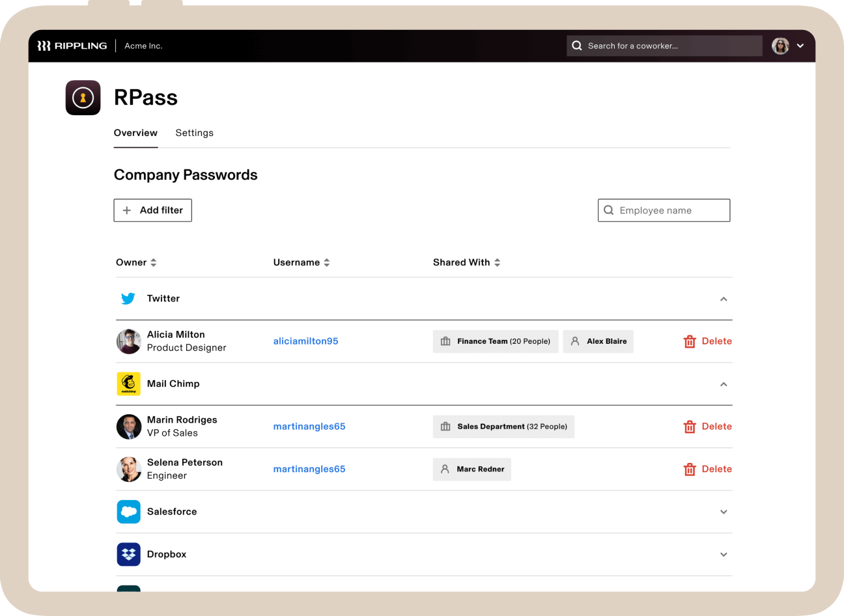Screen dimensions: 844x616
Task: Click the Acme Inc. company name
Action: (x=143, y=46)
